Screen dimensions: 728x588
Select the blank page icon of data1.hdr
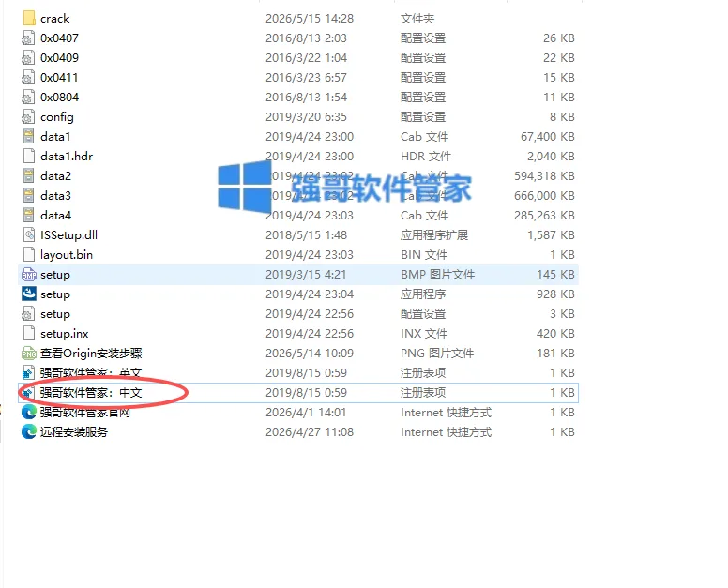(29, 156)
